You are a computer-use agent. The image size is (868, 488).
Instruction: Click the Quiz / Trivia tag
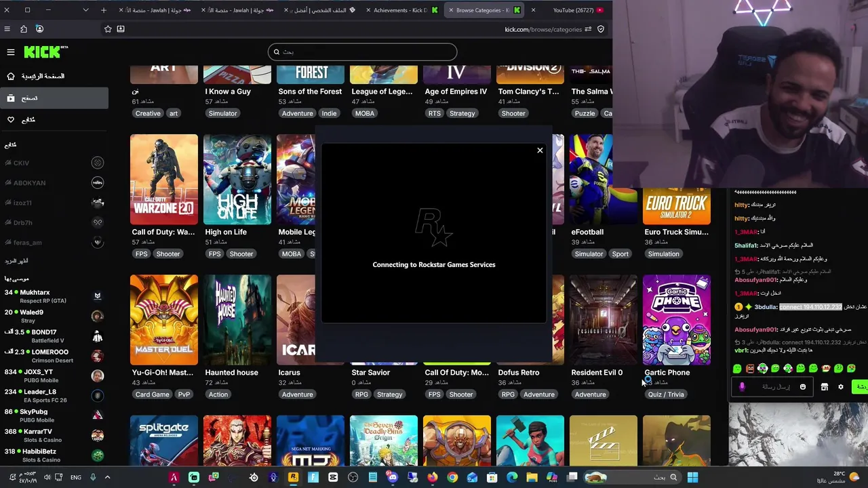(666, 394)
